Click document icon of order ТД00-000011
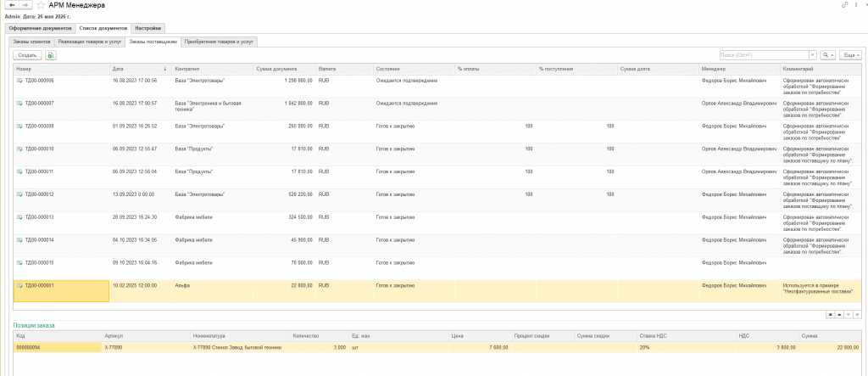 [19, 171]
